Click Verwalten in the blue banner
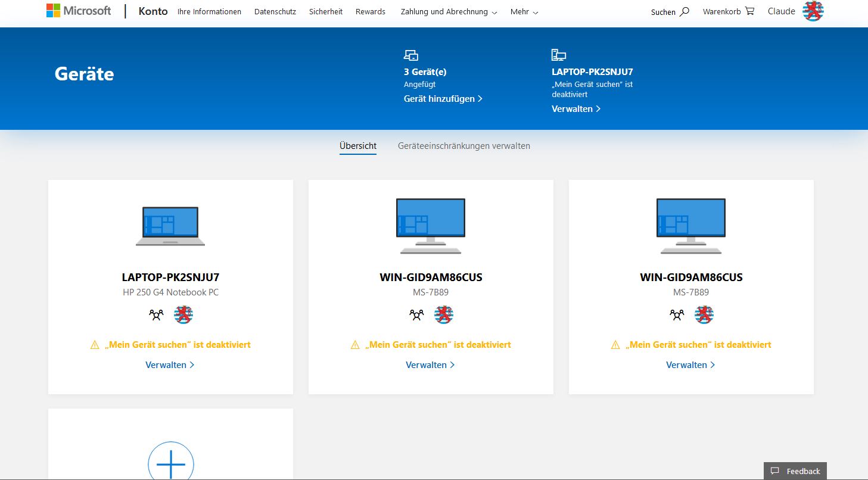 576,109
